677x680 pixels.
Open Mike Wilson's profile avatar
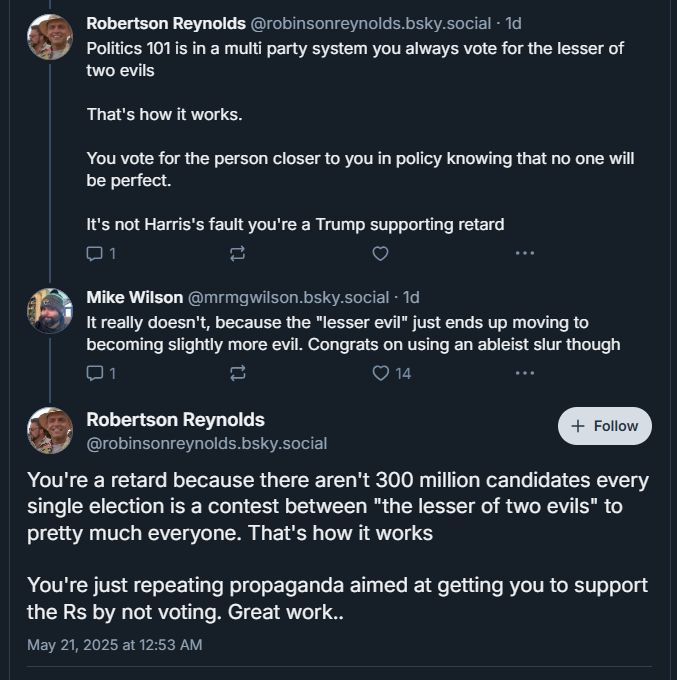tap(50, 311)
